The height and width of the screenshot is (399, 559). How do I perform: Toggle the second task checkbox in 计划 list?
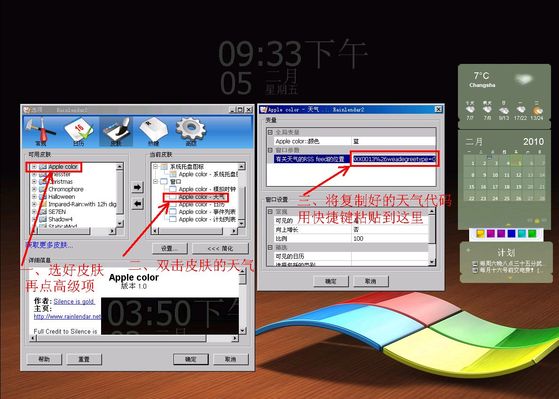[475, 271]
